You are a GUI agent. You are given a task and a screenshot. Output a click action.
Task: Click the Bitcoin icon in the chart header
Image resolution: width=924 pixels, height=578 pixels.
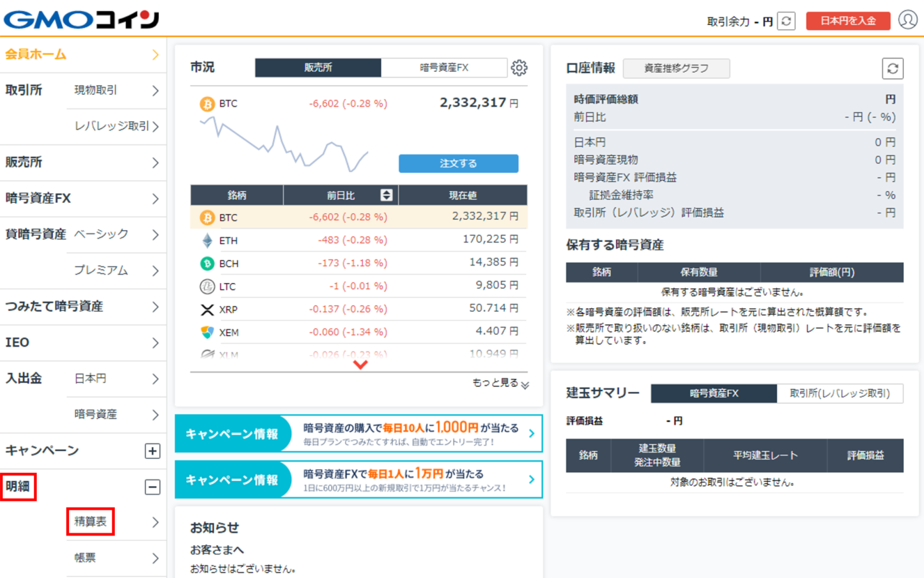click(207, 104)
